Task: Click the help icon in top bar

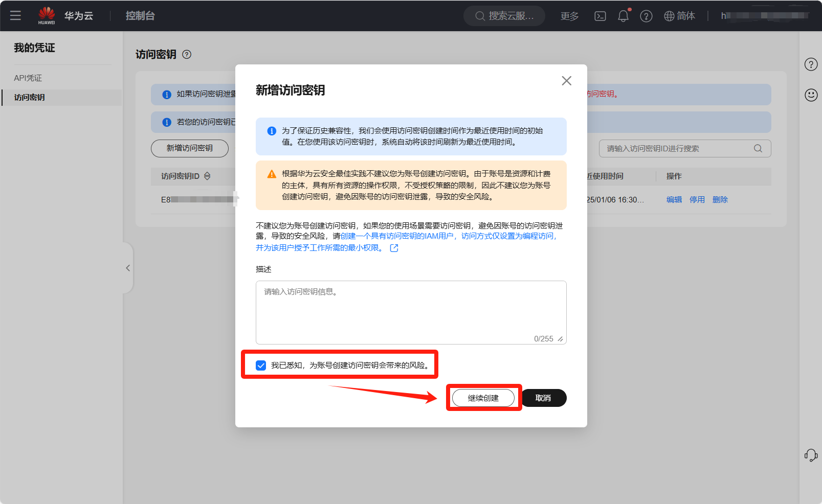Action: 646,16
